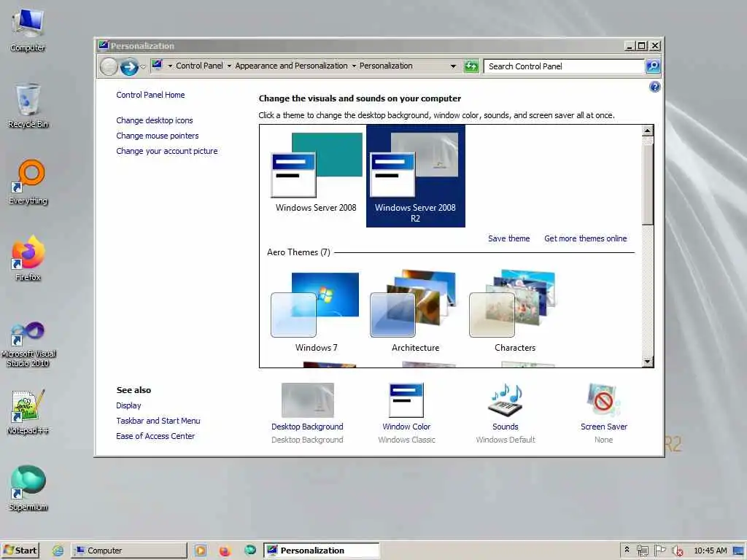Click the Supermium icon on taskbar

pyautogui.click(x=250, y=551)
